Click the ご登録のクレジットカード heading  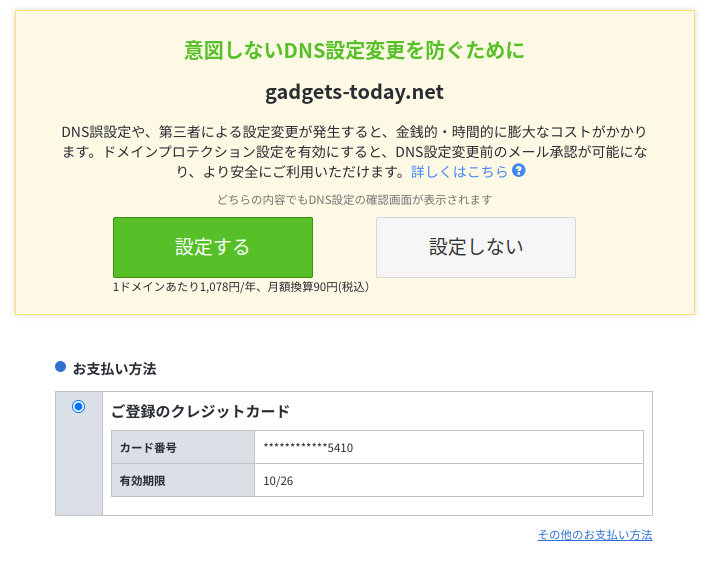(200, 411)
